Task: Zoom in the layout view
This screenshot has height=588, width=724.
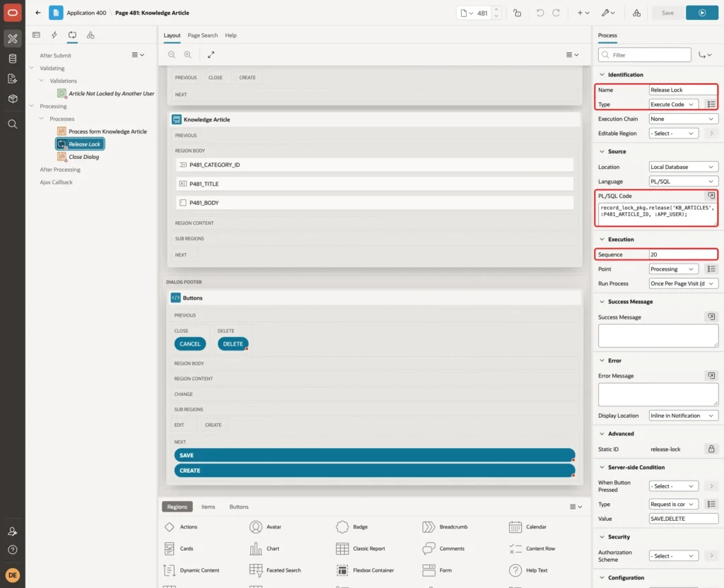Action: tap(187, 54)
